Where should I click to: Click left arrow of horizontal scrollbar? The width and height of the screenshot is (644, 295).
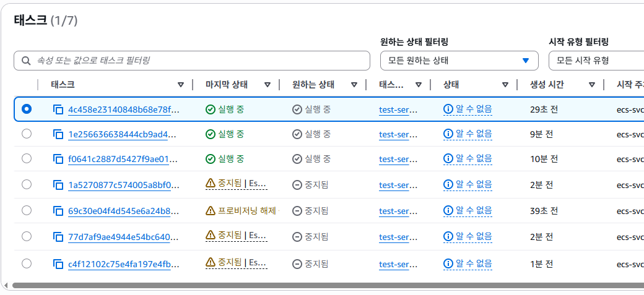(x=6, y=285)
